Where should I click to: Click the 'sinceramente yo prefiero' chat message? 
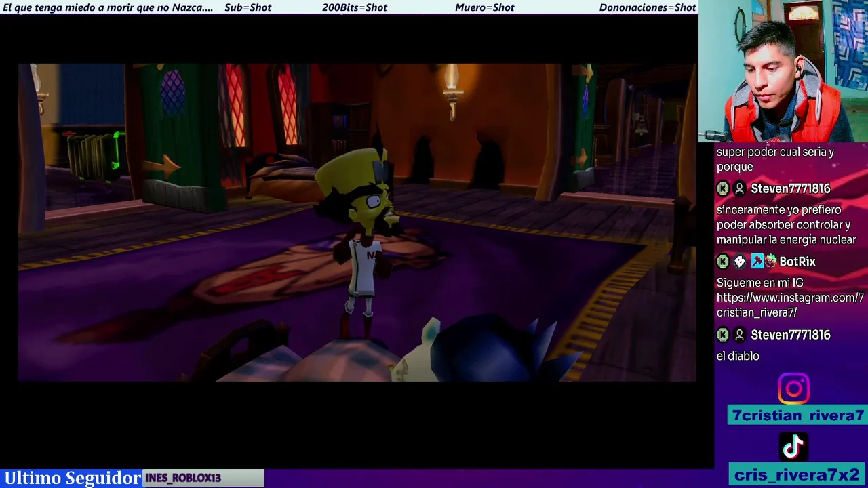787,225
